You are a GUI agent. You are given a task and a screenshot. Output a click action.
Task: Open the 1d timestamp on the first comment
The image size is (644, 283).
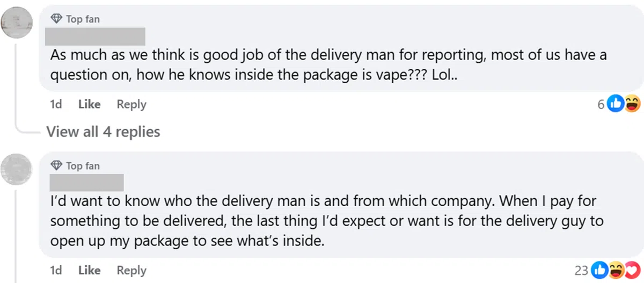[56, 104]
